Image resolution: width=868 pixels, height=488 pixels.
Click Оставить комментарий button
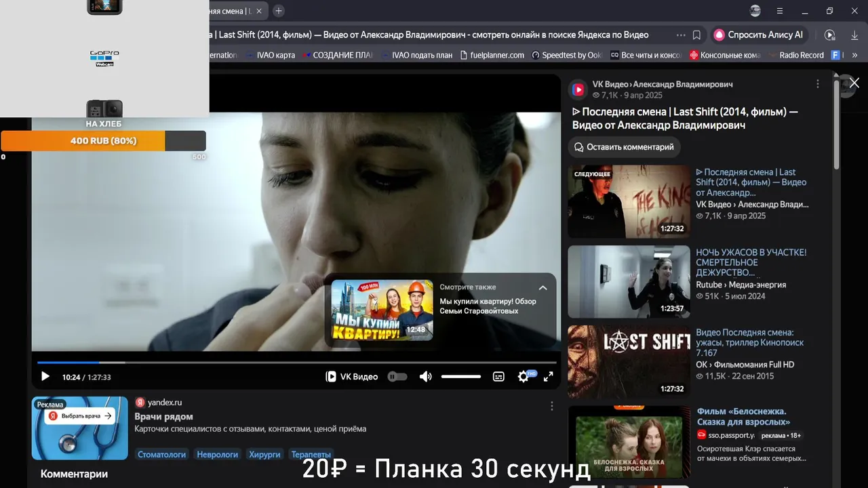coord(625,147)
